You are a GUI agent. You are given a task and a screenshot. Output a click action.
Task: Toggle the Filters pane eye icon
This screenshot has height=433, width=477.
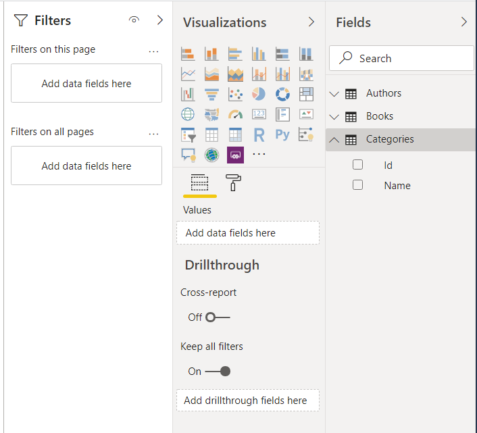[134, 20]
